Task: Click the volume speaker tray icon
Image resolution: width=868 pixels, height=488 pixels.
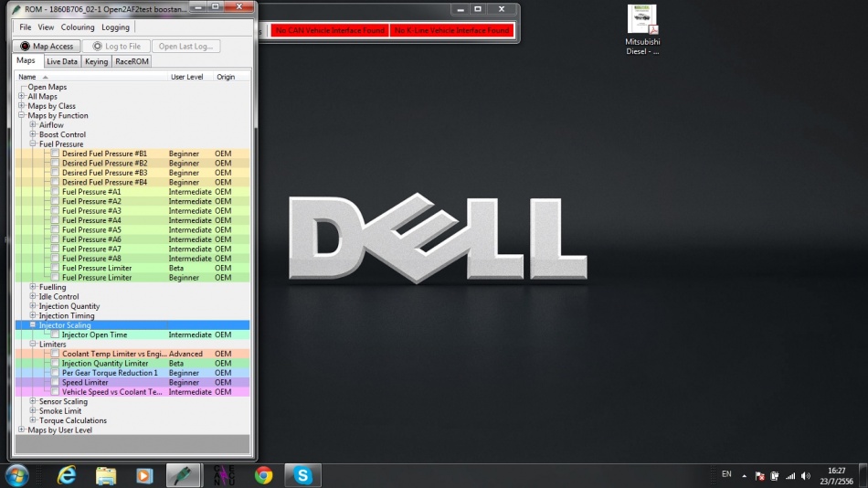Action: click(x=806, y=476)
